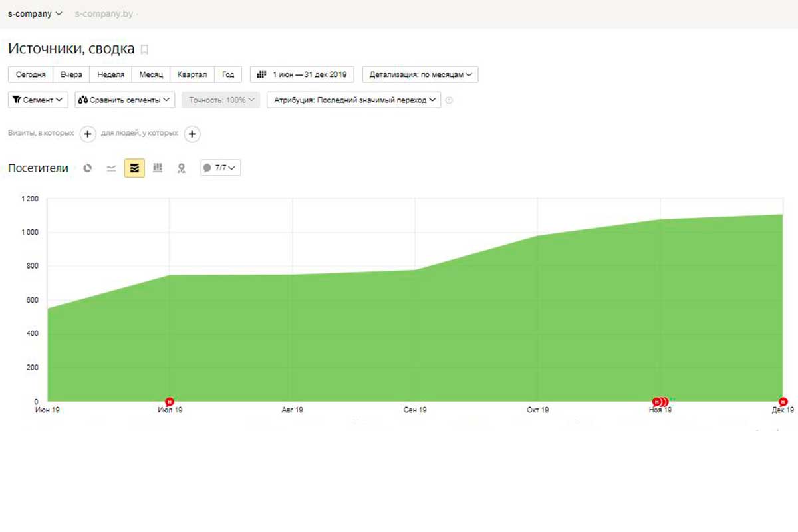Switch chart to line graph view
Screen dimensions: 798x532
click(111, 168)
